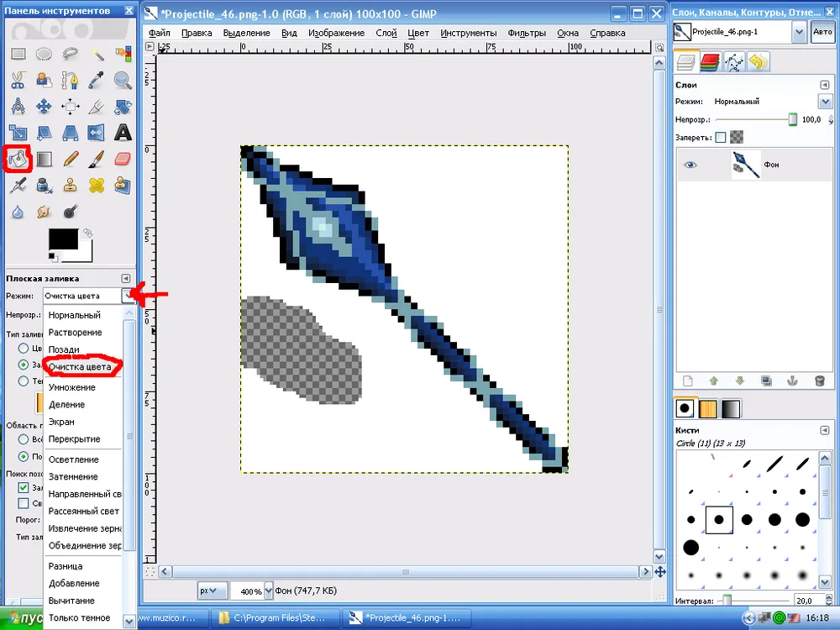Activate the Fuzzy Select magic wand
This screenshot has width=840, height=630.
point(97,55)
